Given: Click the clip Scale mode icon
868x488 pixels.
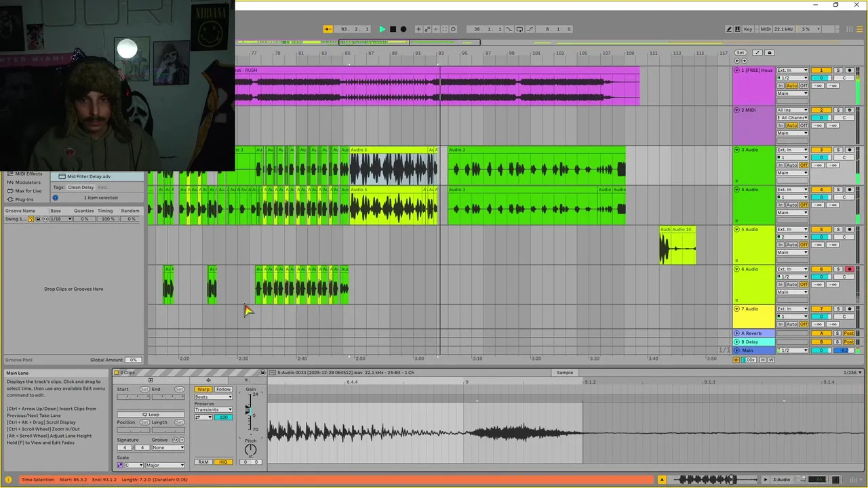Looking at the screenshot, I should coord(120,466).
